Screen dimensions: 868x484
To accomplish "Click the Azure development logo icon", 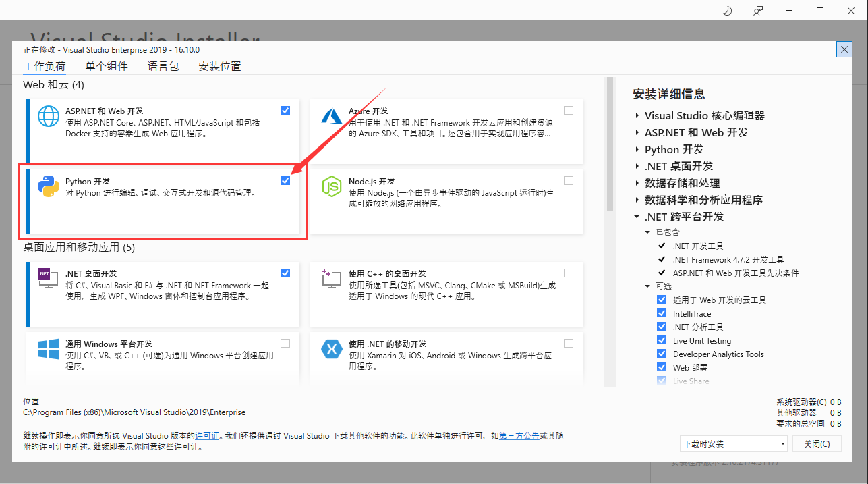I will (332, 116).
